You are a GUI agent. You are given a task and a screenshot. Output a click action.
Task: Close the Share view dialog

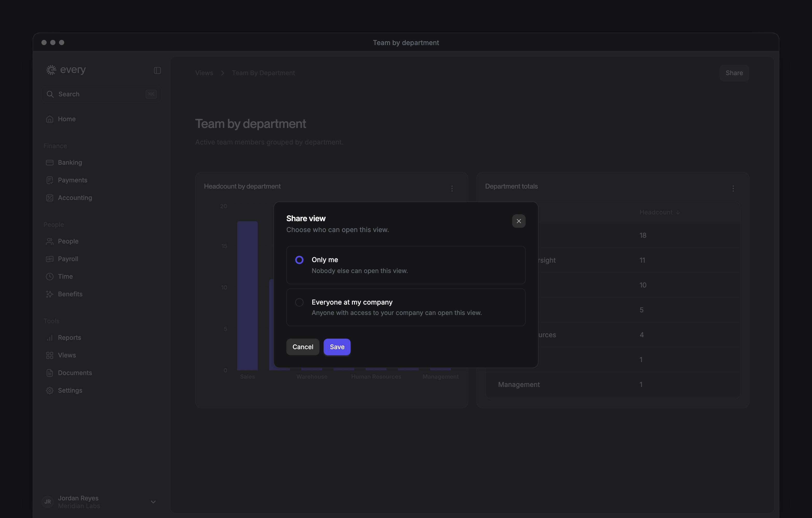pyautogui.click(x=519, y=221)
